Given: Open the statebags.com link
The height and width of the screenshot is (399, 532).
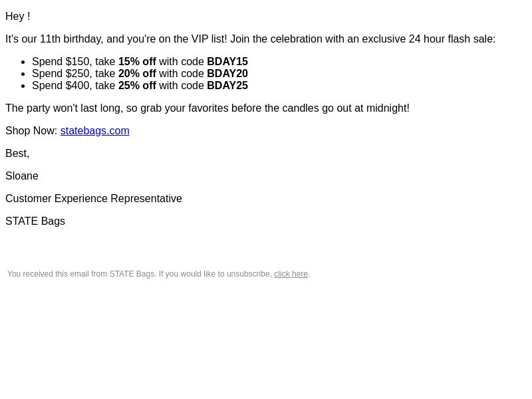Looking at the screenshot, I should point(94,130).
